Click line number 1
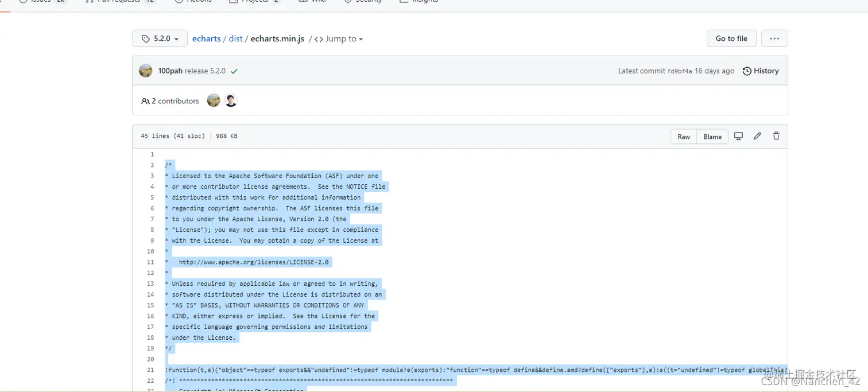 [x=152, y=154]
